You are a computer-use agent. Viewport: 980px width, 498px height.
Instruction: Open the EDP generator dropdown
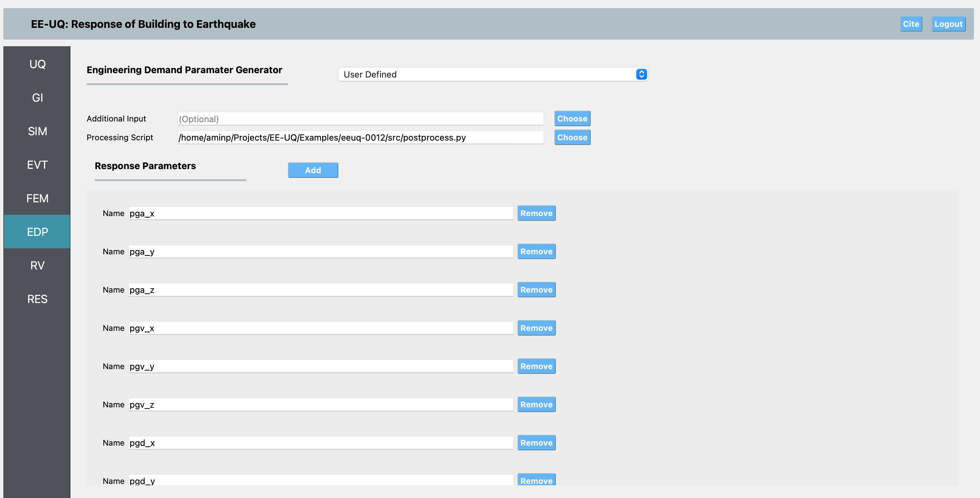pos(493,74)
